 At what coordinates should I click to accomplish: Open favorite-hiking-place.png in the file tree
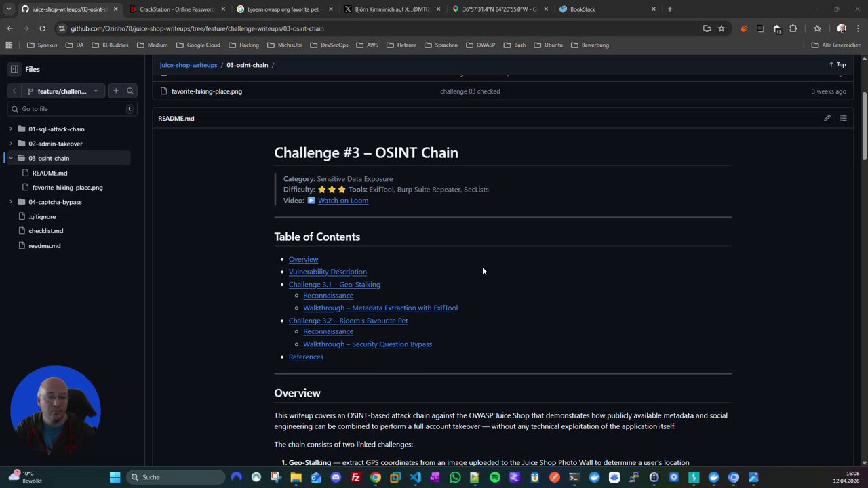[x=67, y=188]
